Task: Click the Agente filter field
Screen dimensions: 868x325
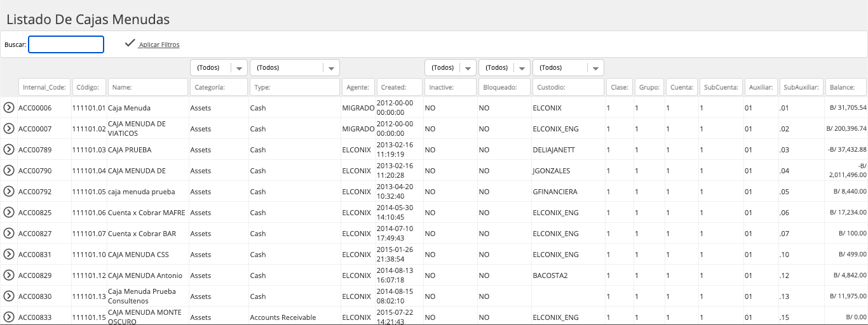Action: click(x=358, y=87)
